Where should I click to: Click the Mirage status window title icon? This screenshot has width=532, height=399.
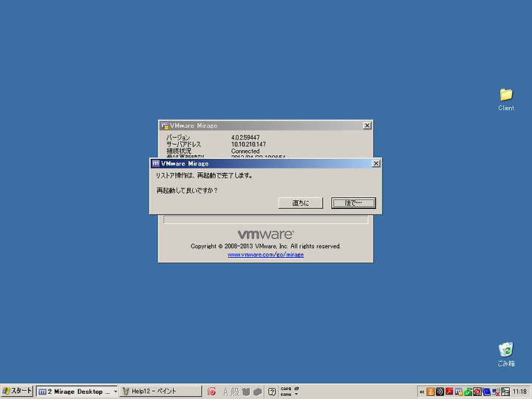[x=165, y=126]
